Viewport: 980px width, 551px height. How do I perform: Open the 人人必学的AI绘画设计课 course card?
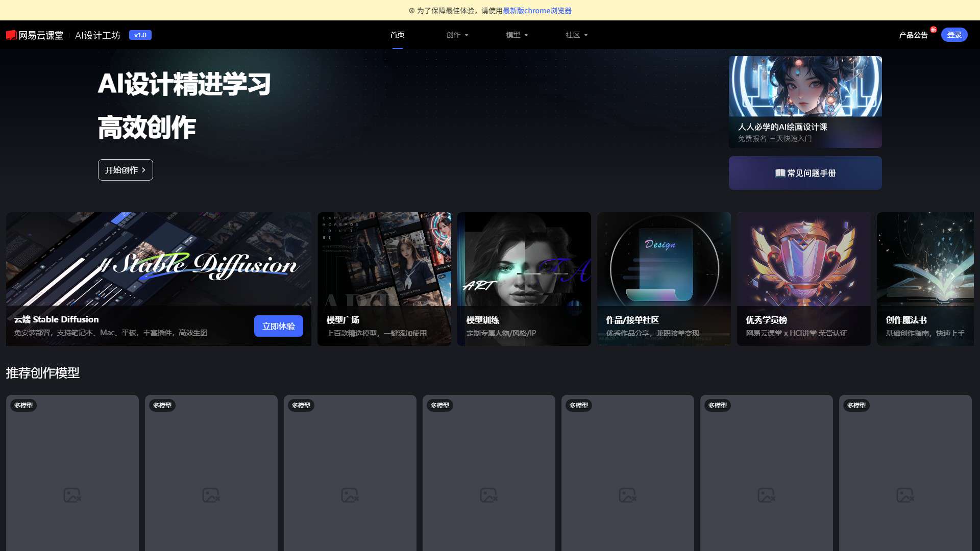805,102
